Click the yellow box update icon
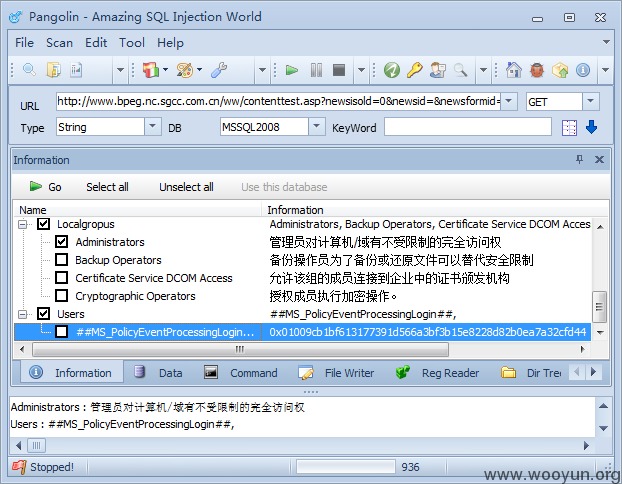 coord(560,70)
